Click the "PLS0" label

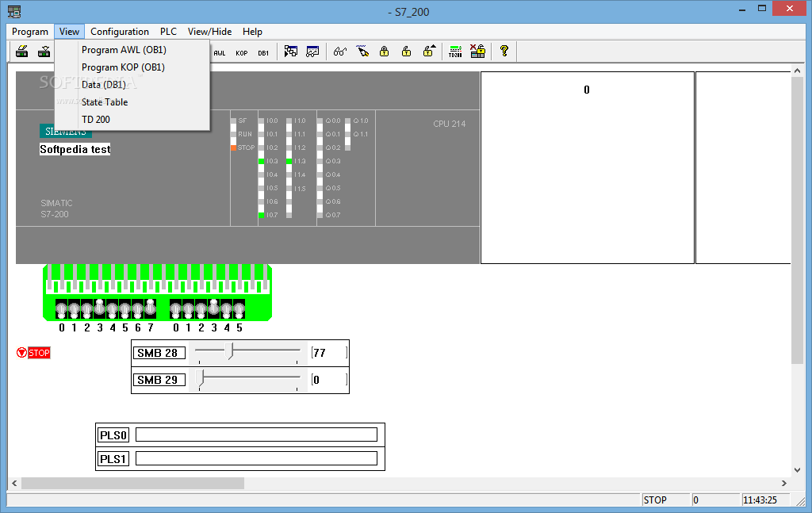point(113,435)
